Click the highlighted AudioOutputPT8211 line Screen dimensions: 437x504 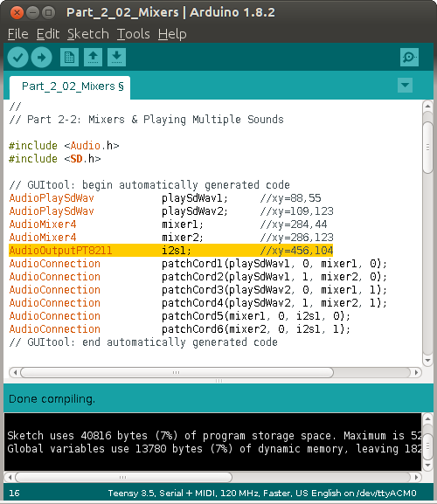[170, 251]
